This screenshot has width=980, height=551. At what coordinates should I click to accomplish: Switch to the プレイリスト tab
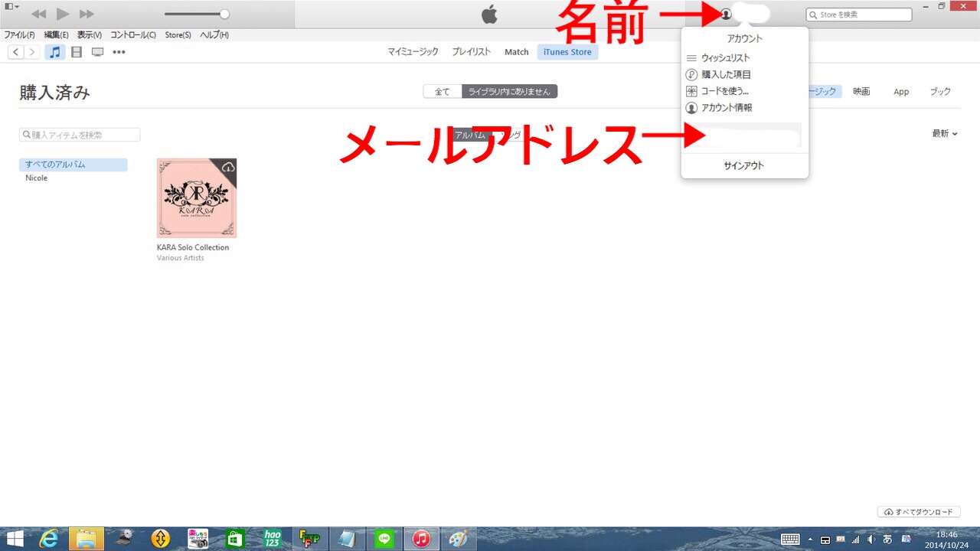point(471,52)
